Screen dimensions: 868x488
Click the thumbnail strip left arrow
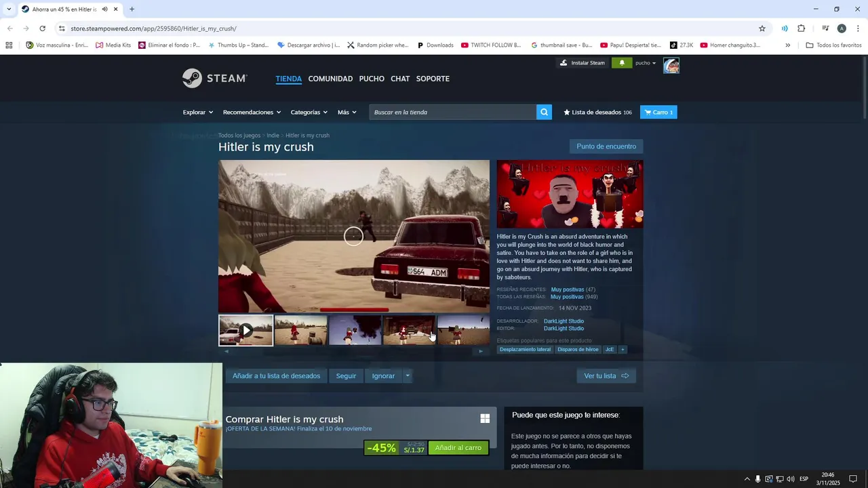click(226, 351)
